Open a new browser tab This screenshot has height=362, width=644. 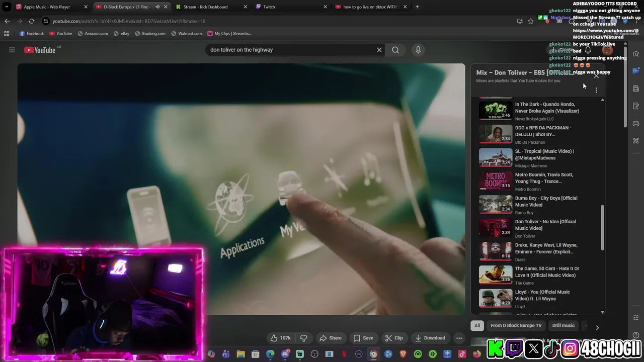pyautogui.click(x=417, y=7)
